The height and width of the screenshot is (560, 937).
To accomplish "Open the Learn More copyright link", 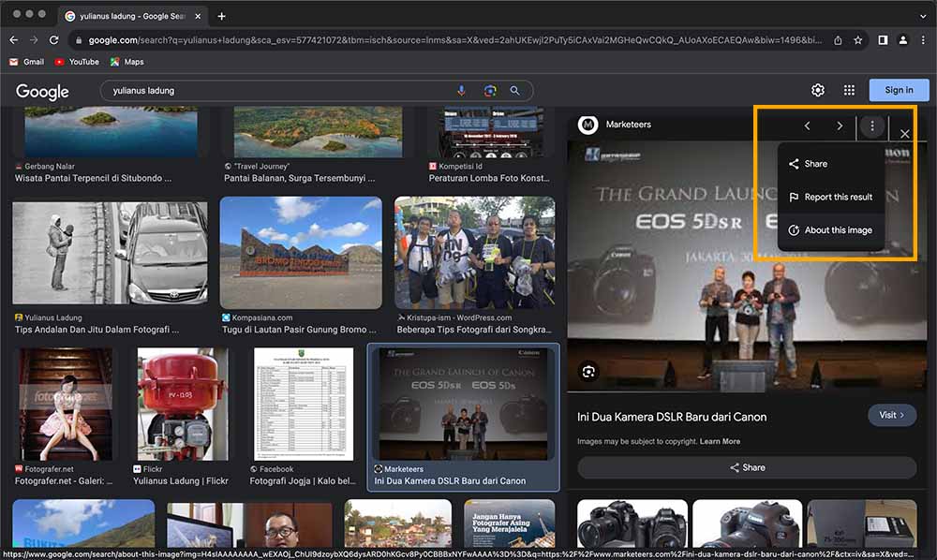I will pyautogui.click(x=720, y=441).
